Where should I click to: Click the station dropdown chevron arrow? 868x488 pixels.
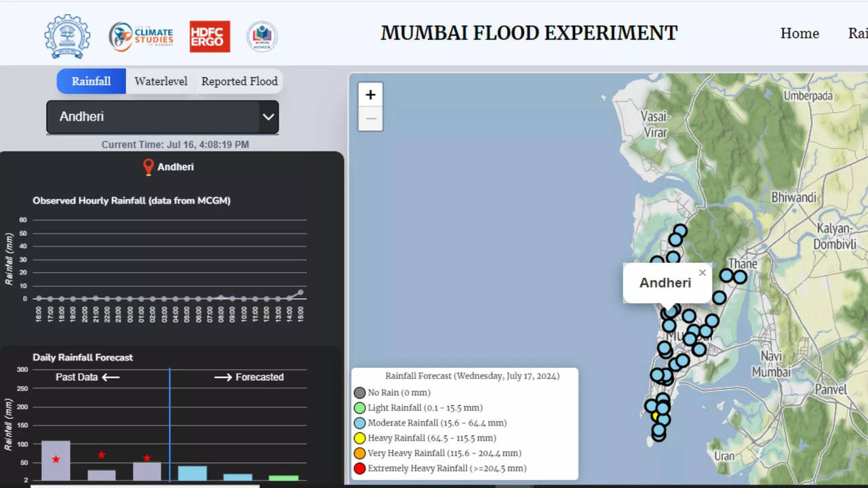point(269,117)
